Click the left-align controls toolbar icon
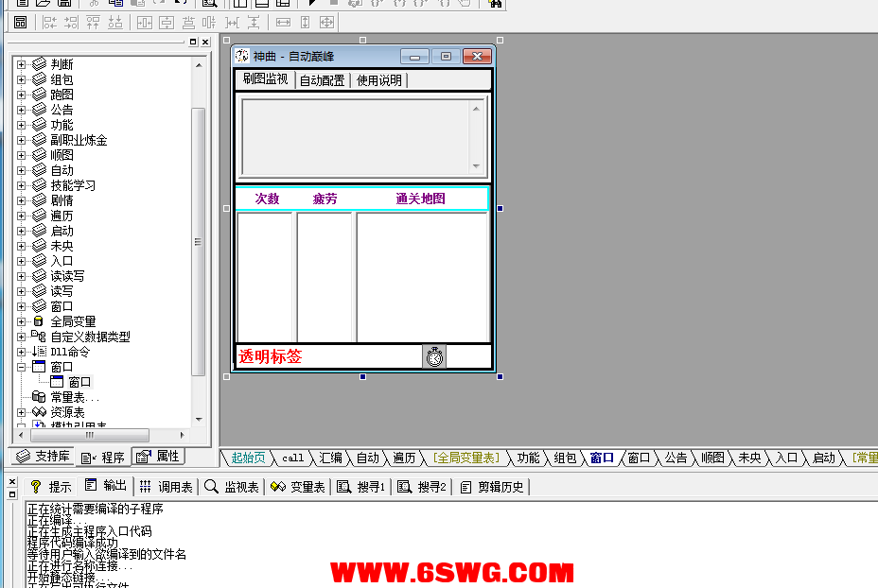 pyautogui.click(x=49, y=22)
